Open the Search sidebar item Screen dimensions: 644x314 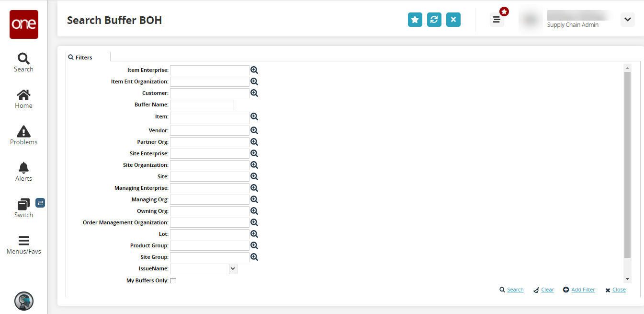coord(23,63)
